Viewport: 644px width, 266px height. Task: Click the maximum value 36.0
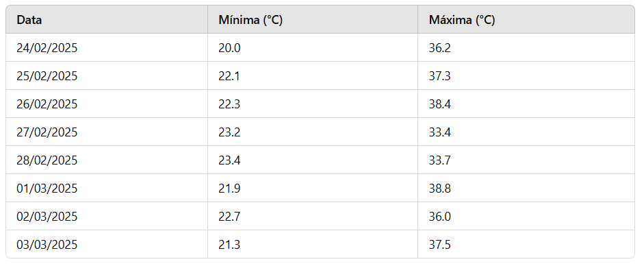pos(440,217)
